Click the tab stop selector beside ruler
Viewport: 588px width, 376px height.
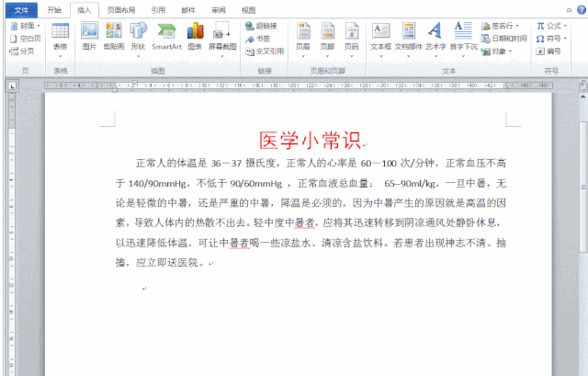click(x=12, y=85)
